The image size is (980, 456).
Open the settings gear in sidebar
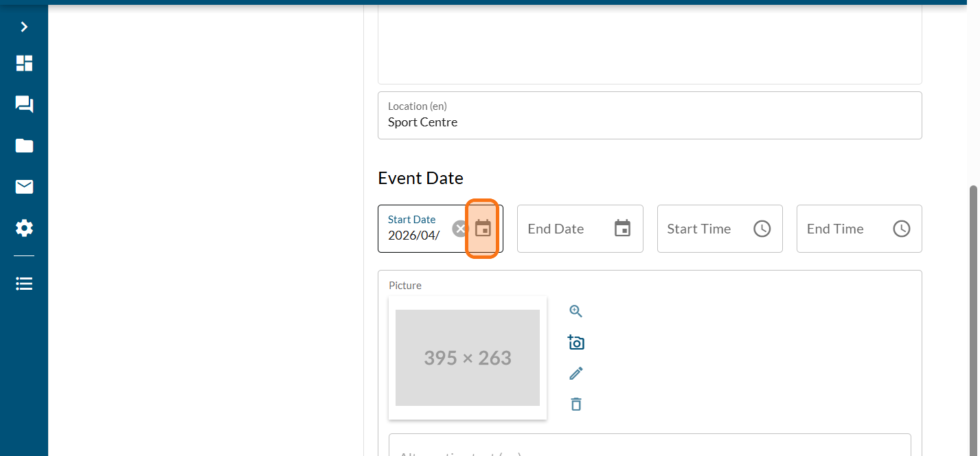click(24, 228)
